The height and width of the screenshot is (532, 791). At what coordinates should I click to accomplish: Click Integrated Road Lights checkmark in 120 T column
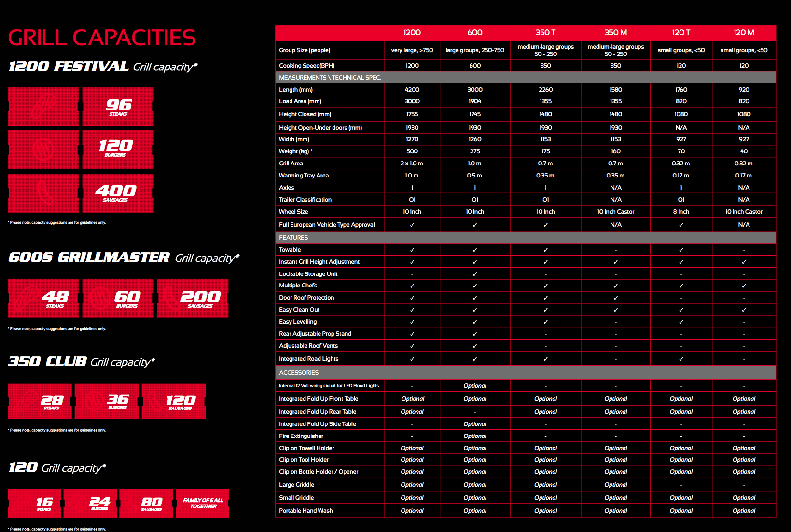pyautogui.click(x=681, y=359)
